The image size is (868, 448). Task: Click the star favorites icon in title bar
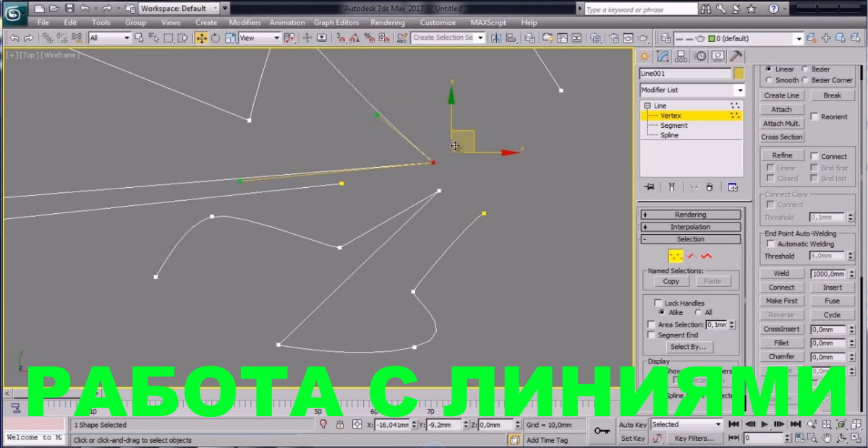(x=751, y=9)
